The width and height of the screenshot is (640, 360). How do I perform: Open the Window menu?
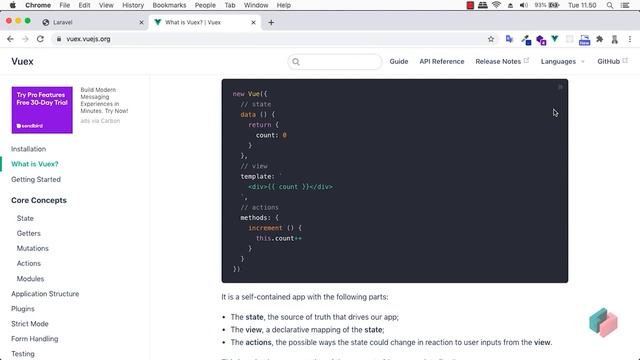[x=256, y=5]
